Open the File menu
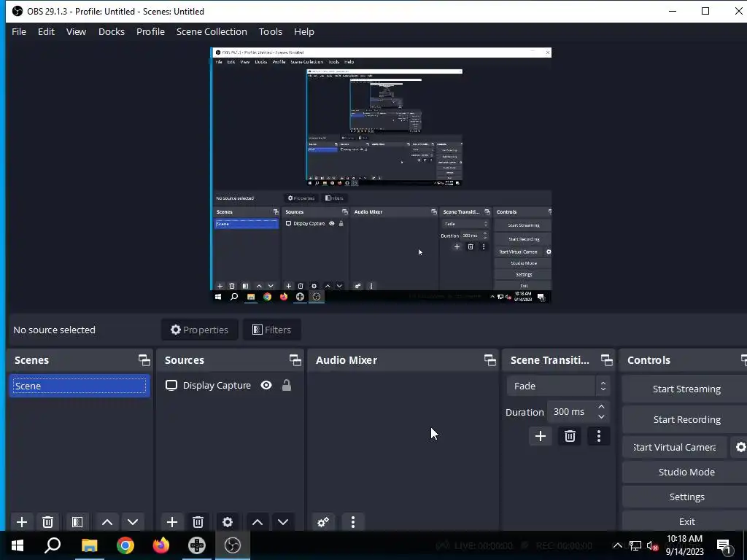747x560 pixels. coord(19,31)
